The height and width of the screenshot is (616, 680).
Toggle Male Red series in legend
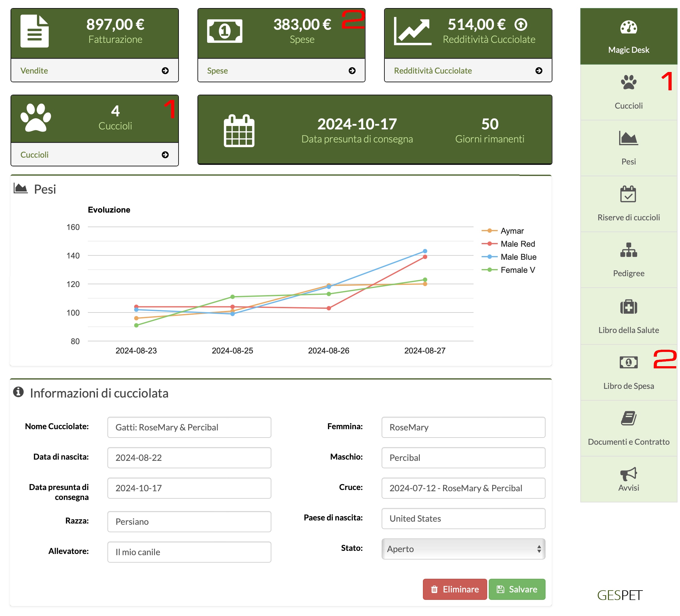click(x=508, y=244)
